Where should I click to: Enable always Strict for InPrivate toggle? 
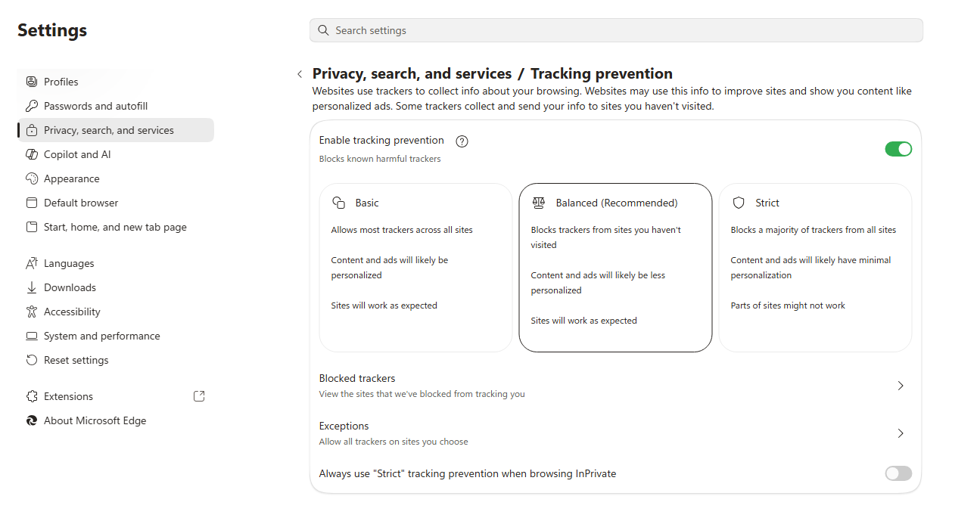click(x=898, y=473)
